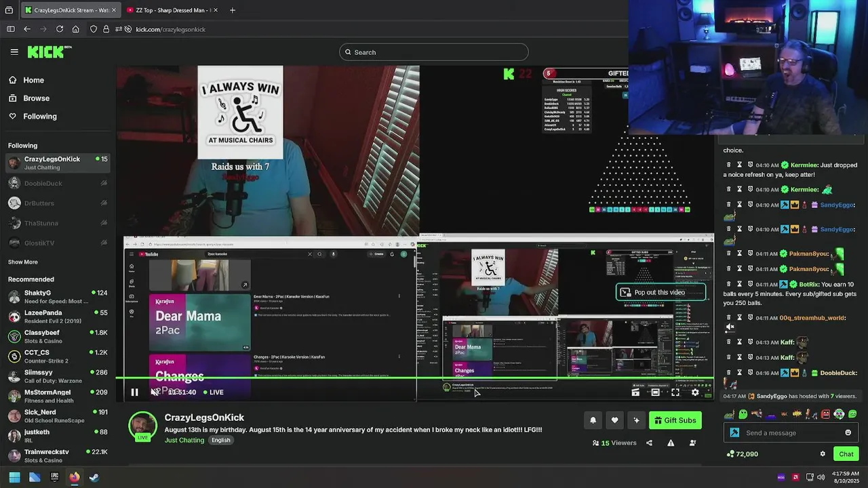Viewport: 868px width, 488px height.
Task: Click Pop out this video button
Action: click(x=660, y=292)
